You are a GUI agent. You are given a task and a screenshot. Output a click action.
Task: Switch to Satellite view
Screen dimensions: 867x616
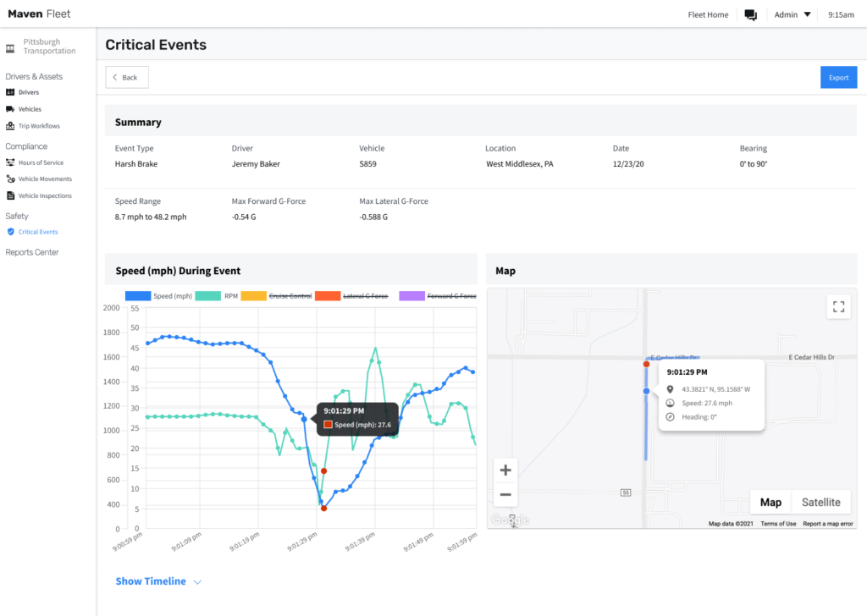(821, 502)
